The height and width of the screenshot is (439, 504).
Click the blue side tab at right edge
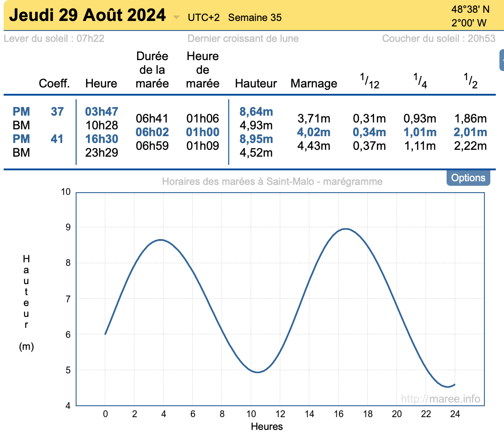(502, 60)
